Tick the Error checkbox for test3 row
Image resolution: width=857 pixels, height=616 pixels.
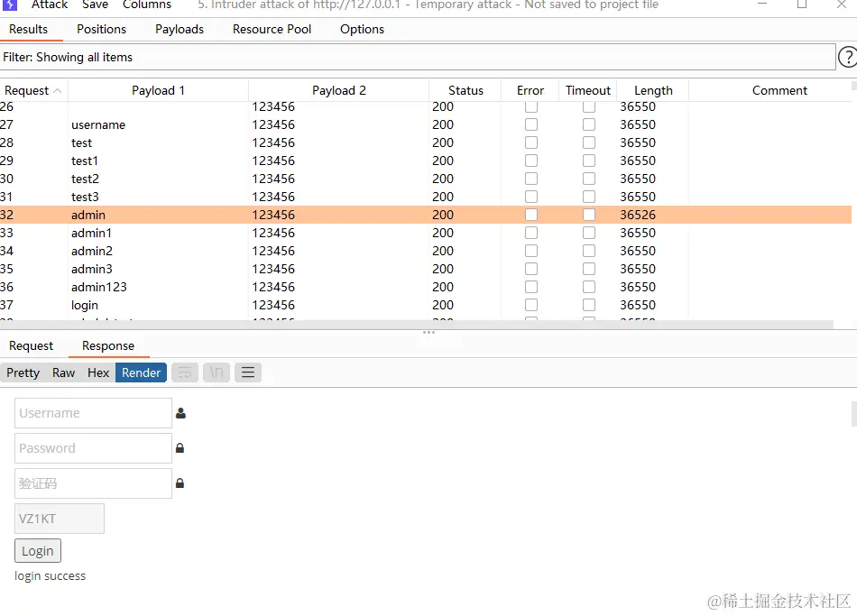click(531, 197)
